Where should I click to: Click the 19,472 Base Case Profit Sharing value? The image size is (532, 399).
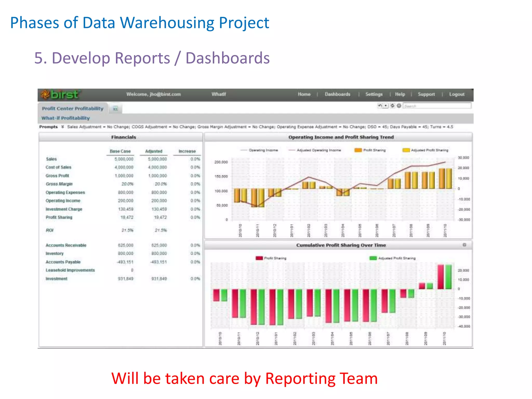(127, 217)
